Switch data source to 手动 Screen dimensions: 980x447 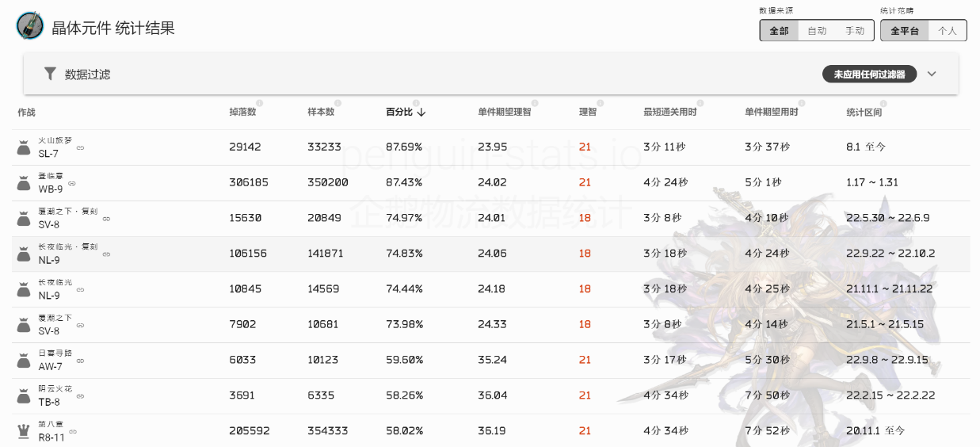point(855,31)
